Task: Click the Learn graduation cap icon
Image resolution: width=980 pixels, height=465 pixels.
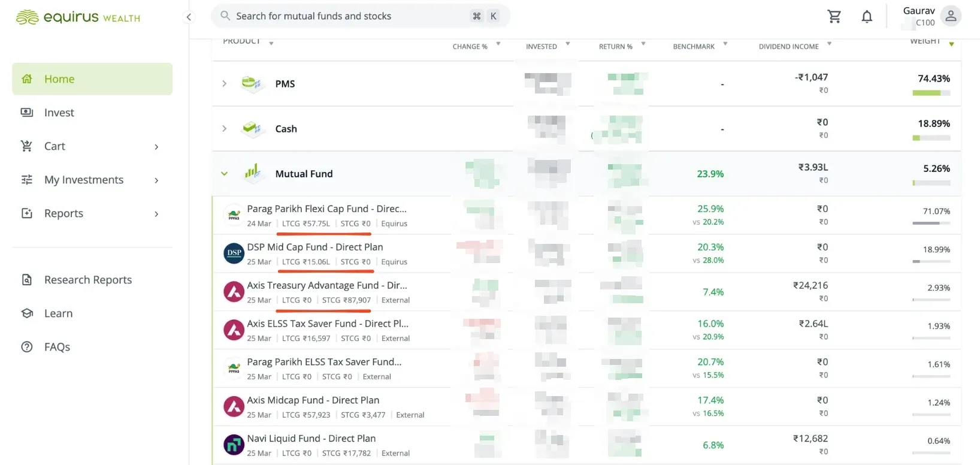Action: [x=27, y=313]
